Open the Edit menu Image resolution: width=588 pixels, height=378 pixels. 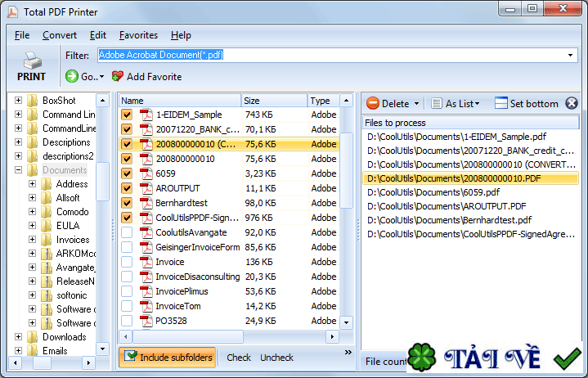click(98, 35)
